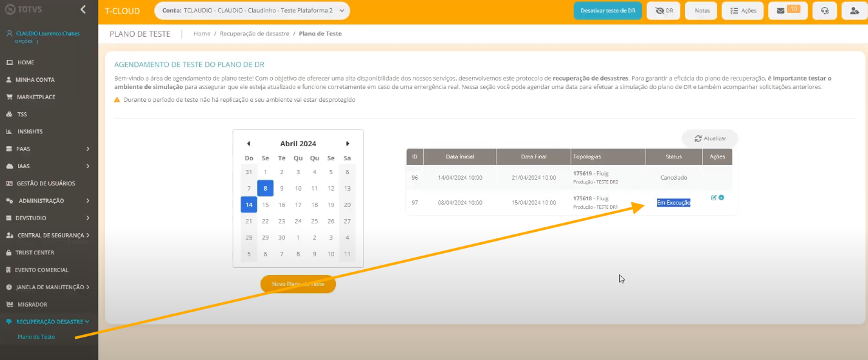Image resolution: width=868 pixels, height=360 pixels.
Task: Click Novo Plano de Teste button
Action: tap(298, 284)
